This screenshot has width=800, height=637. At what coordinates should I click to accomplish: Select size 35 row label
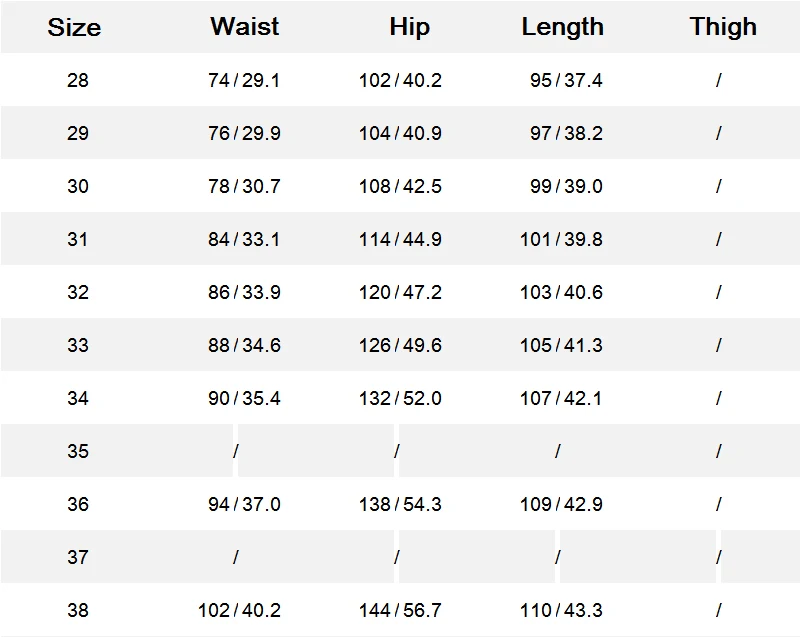coord(78,451)
